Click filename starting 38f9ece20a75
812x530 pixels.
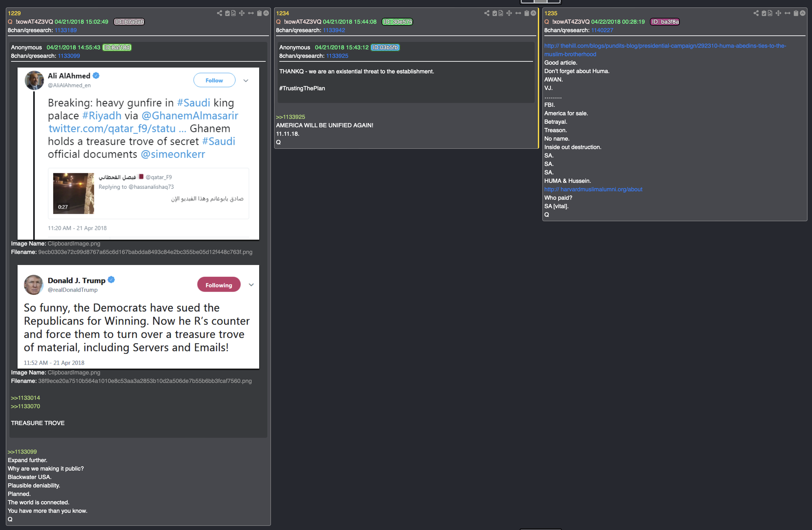click(x=145, y=381)
